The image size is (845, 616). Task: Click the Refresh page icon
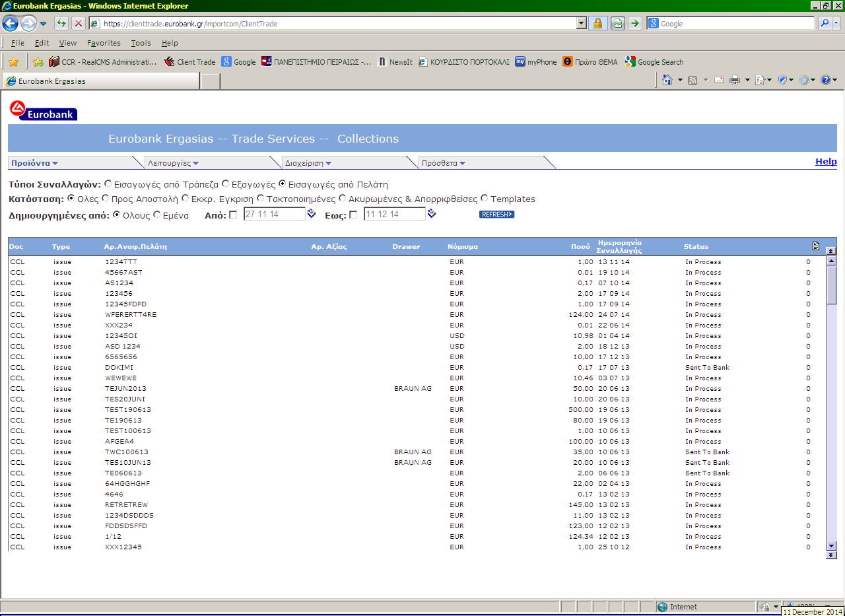[x=61, y=23]
